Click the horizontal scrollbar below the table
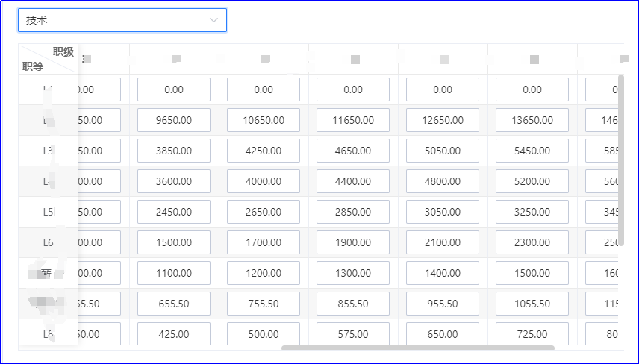 tap(417, 347)
